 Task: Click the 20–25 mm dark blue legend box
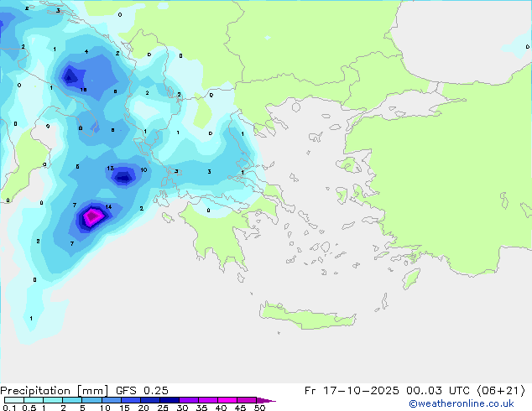pos(150,400)
